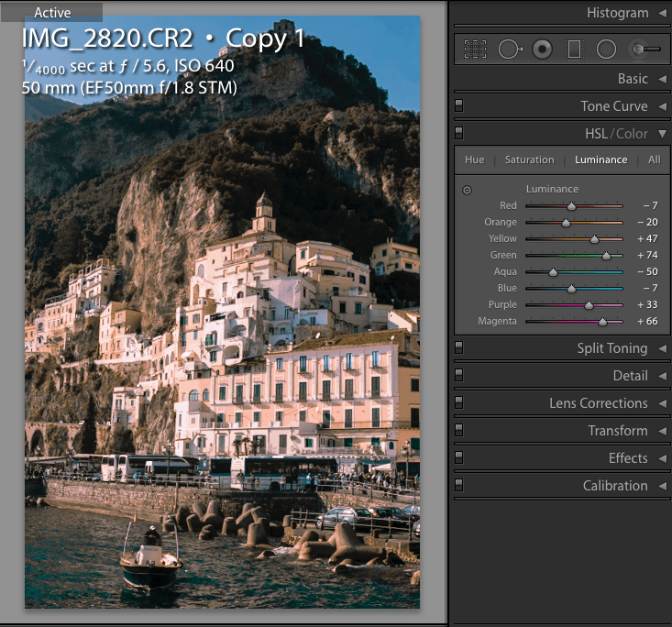The height and width of the screenshot is (627, 672).
Task: Activate the Luminance targeted adjustment tool
Action: tap(467, 190)
